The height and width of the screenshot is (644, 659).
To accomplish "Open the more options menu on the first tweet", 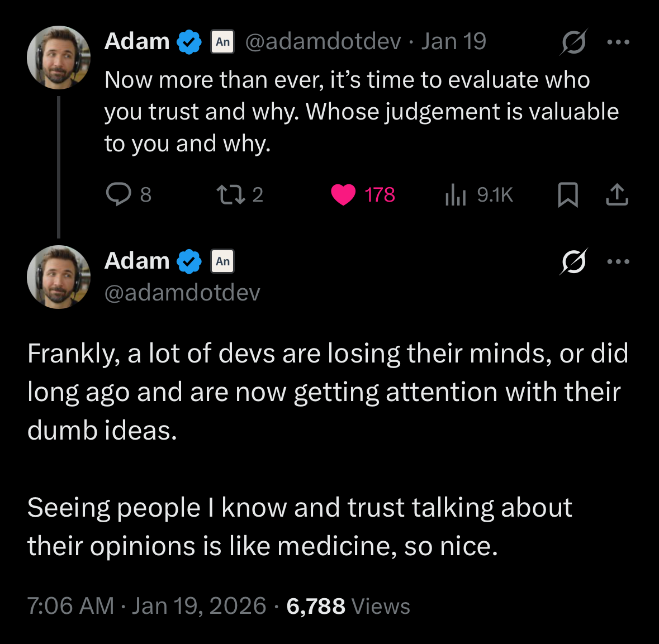I will coord(618,42).
